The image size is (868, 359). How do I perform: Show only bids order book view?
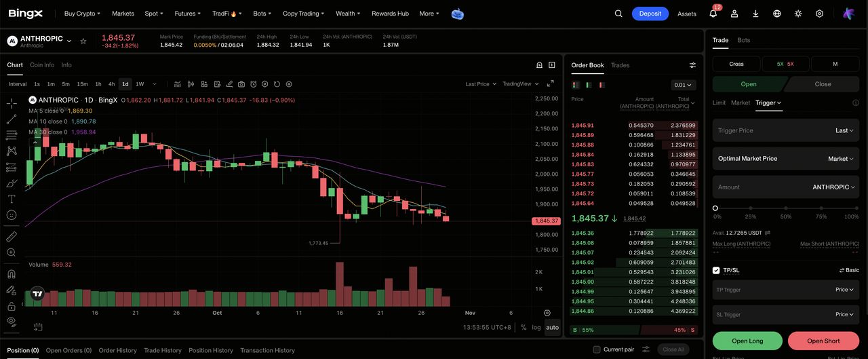tap(589, 85)
